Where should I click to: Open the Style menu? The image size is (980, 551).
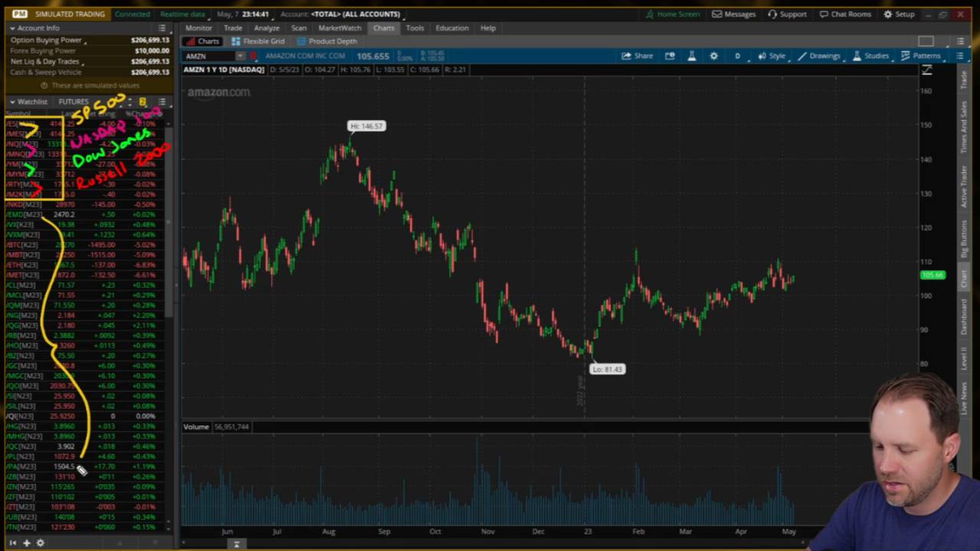coord(772,56)
